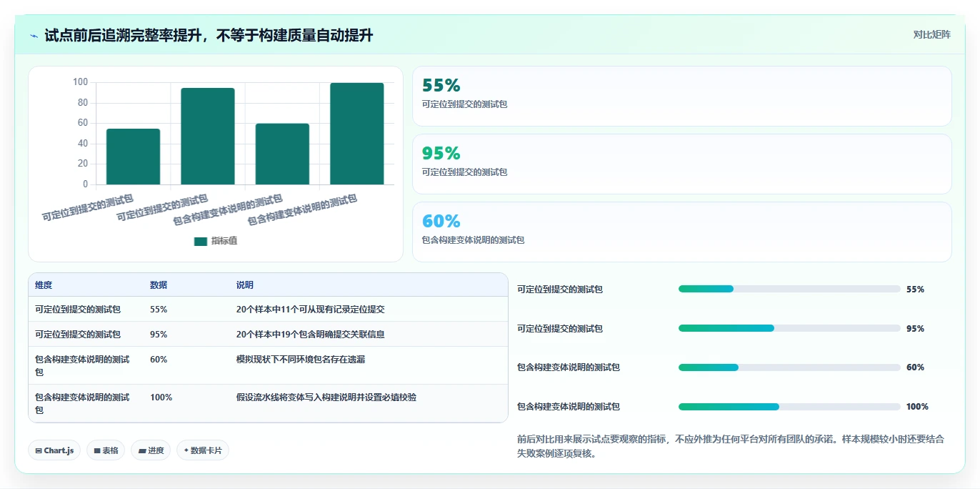Image resolution: width=980 pixels, height=489 pixels.
Task: Click the 数据 table column header
Action: pyautogui.click(x=159, y=285)
